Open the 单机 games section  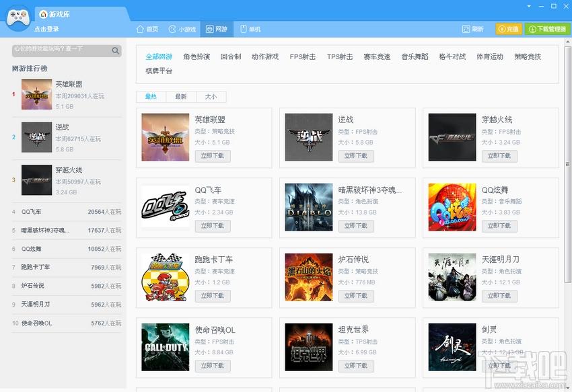(250, 29)
